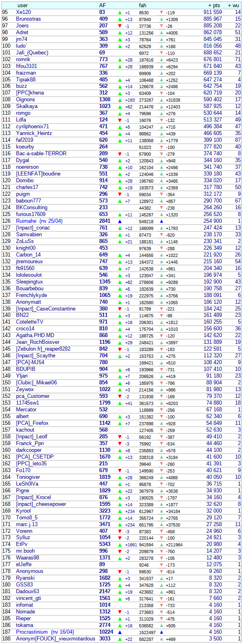243x644 pixels.
Task: Click the green up arrow beside Oignons' +193
Action: pyautogui.click(x=120, y=100)
